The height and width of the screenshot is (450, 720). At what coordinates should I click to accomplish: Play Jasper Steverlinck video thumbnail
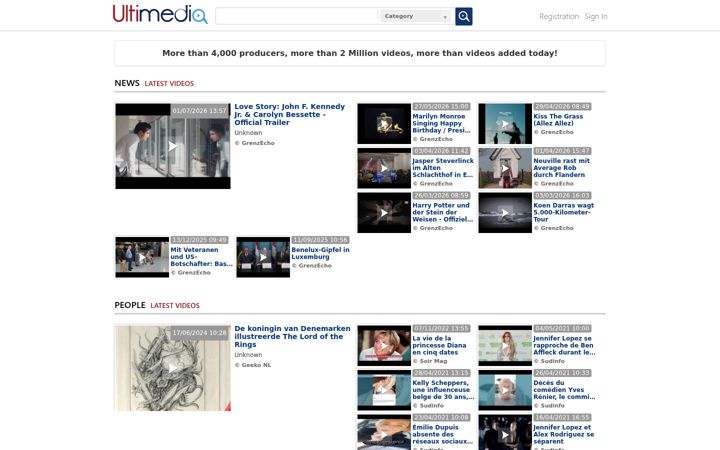click(384, 169)
